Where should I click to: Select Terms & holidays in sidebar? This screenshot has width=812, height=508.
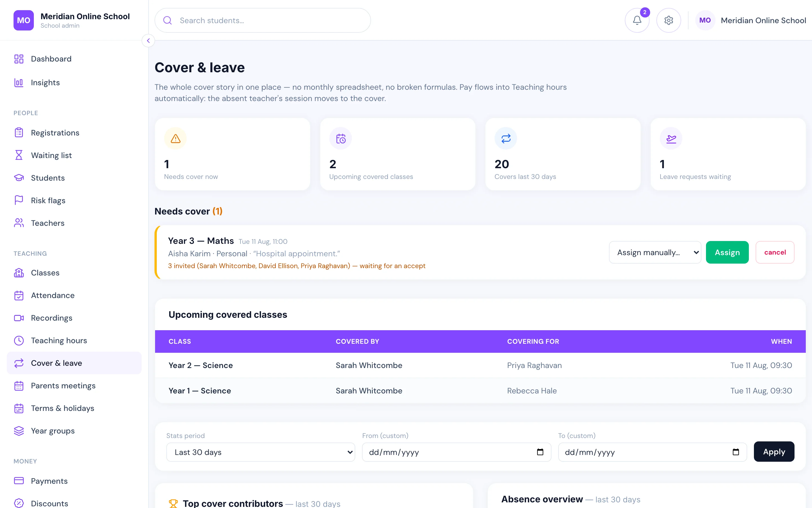coord(74,408)
